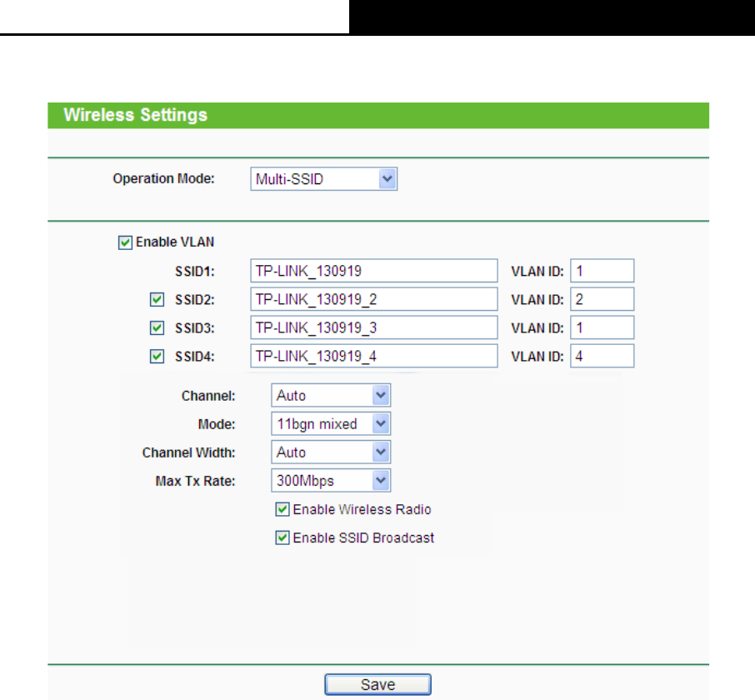
Task: Uncheck the SSID3 checkbox
Action: click(x=157, y=327)
